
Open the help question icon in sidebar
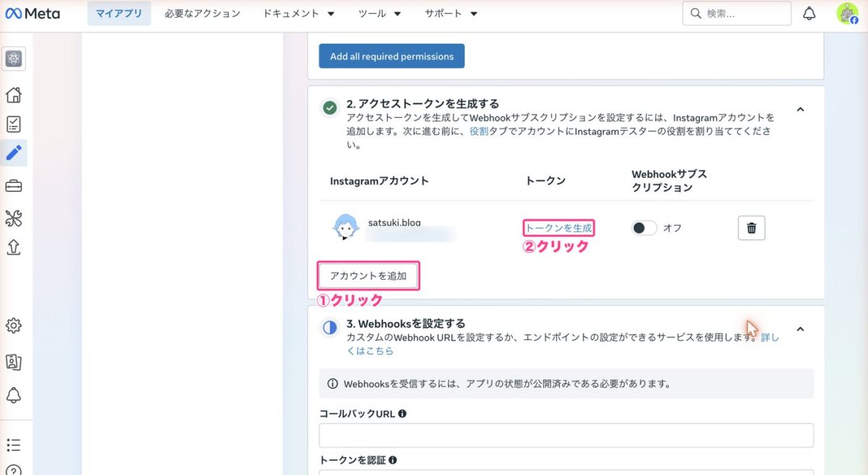click(x=14, y=470)
